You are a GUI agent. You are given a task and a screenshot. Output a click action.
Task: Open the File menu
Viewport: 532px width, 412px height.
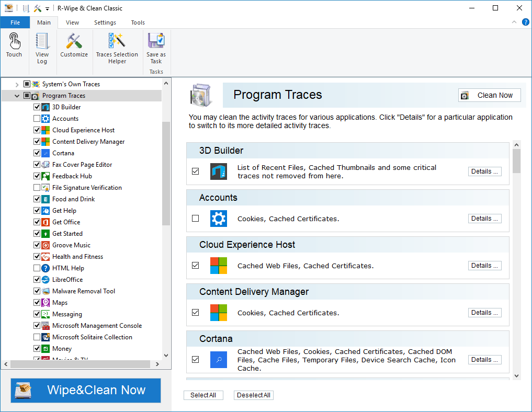point(15,22)
